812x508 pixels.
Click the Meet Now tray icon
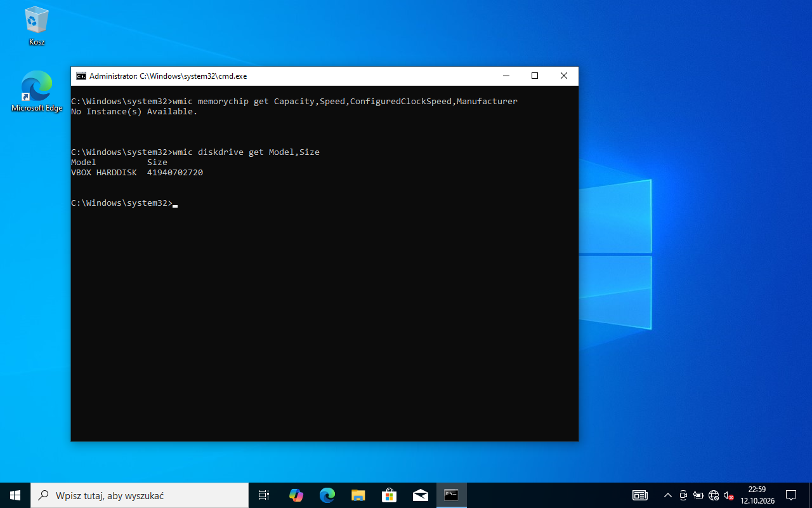coord(683,495)
